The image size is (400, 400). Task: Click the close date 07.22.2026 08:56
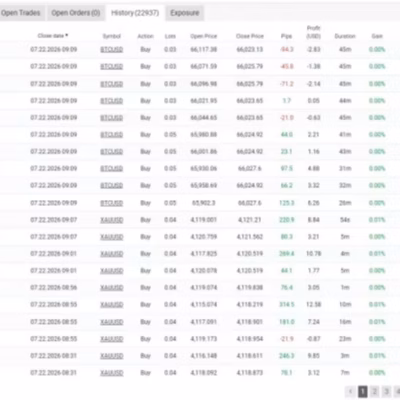[54, 288]
